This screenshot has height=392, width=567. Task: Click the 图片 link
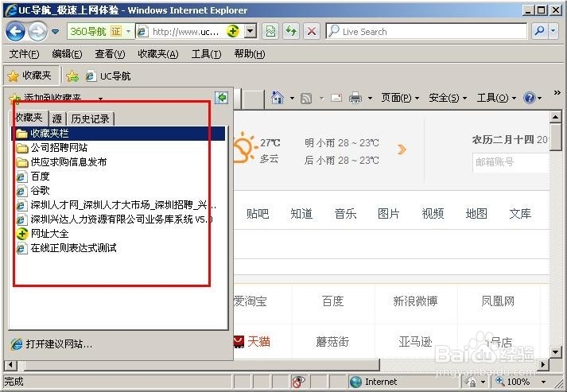click(x=389, y=214)
